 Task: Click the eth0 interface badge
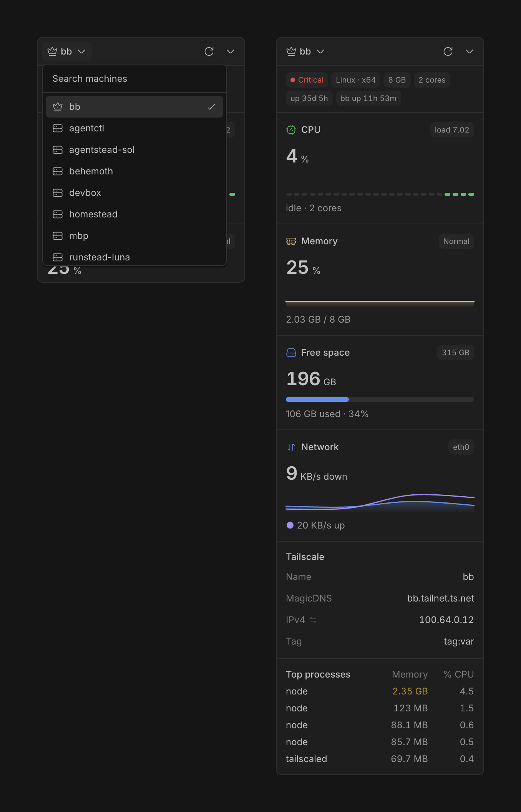point(461,447)
